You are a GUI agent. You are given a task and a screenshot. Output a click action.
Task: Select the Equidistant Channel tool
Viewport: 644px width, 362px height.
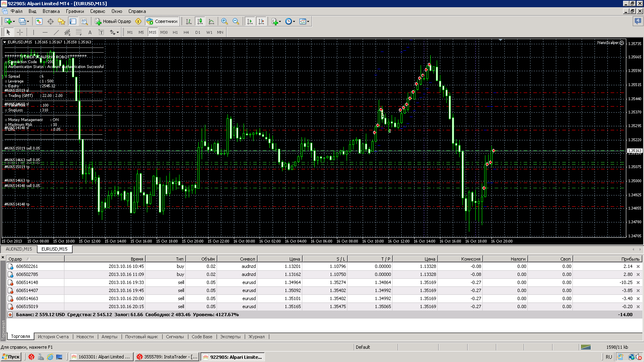[x=67, y=32]
